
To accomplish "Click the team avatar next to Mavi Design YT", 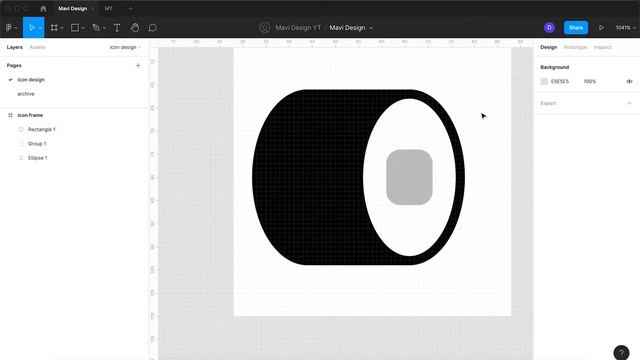I will coord(264,28).
